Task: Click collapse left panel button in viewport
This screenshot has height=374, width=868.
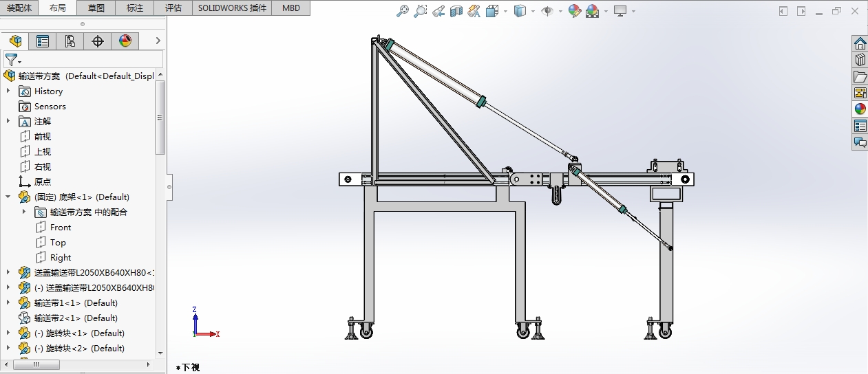Action: (783, 11)
